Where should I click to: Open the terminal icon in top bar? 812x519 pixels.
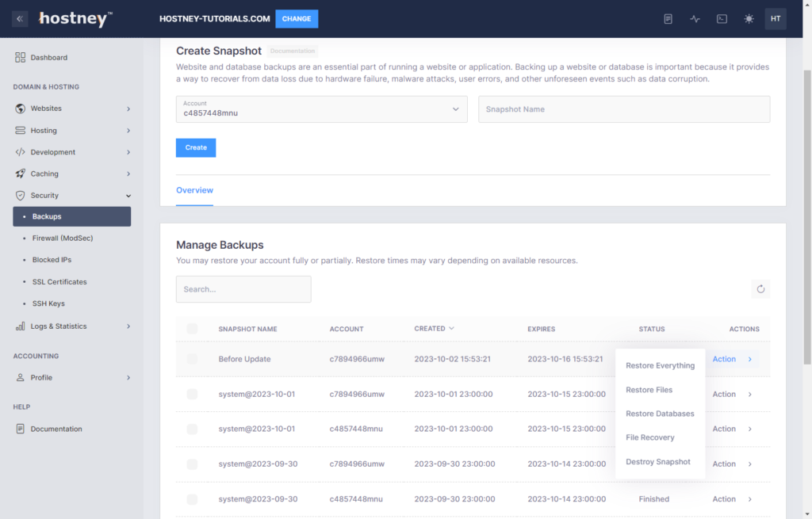click(x=722, y=19)
